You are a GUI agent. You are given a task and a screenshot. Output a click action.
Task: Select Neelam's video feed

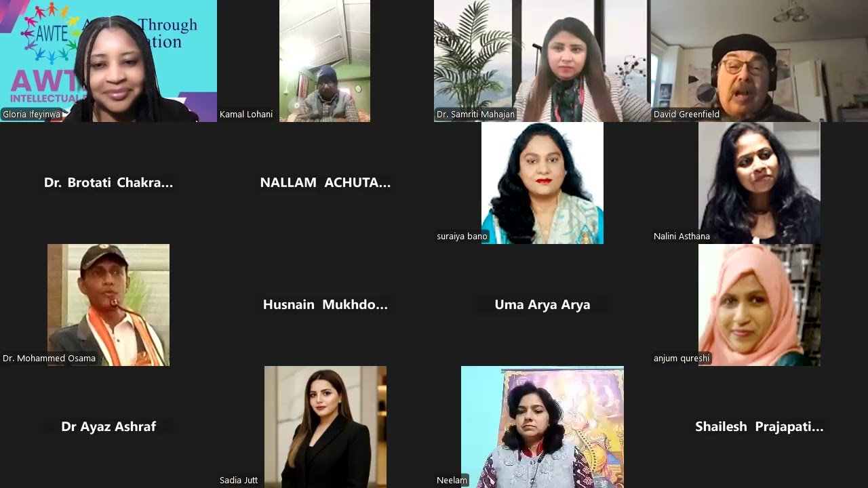tap(542, 427)
